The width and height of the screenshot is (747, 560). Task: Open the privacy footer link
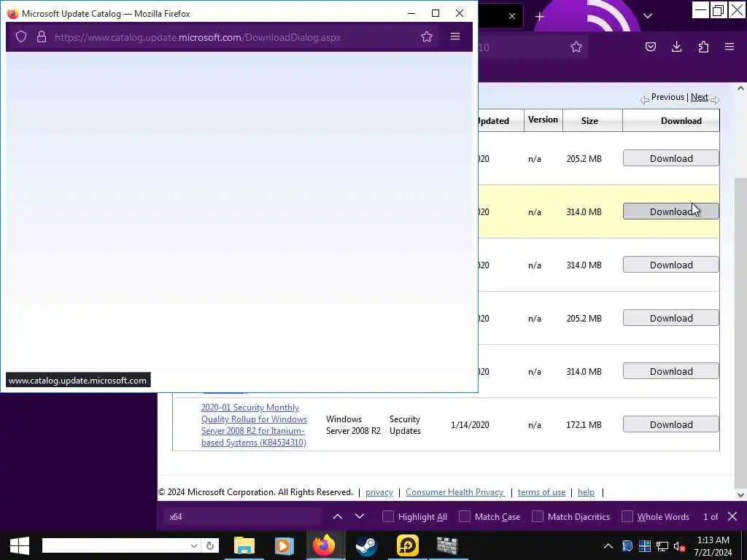click(379, 492)
